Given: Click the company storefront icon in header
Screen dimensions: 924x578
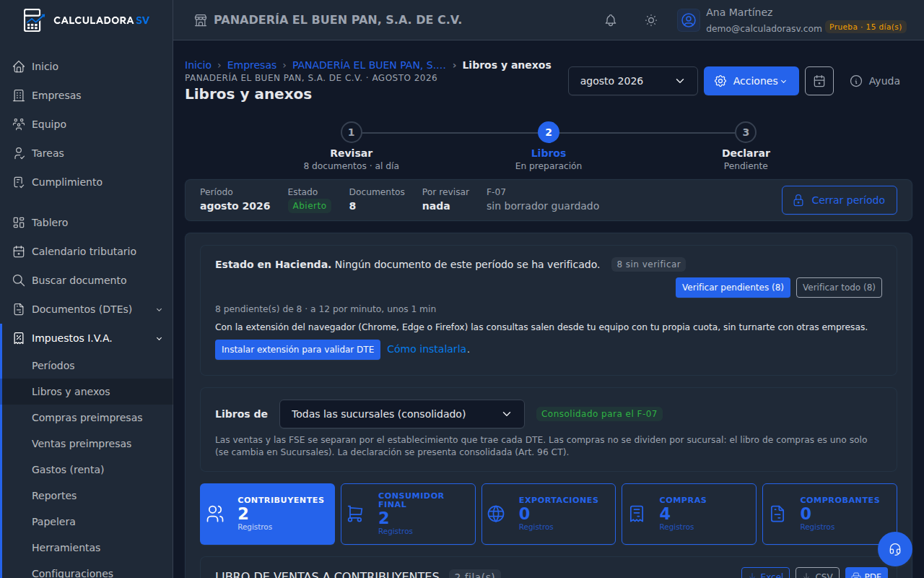Looking at the screenshot, I should pyautogui.click(x=201, y=20).
